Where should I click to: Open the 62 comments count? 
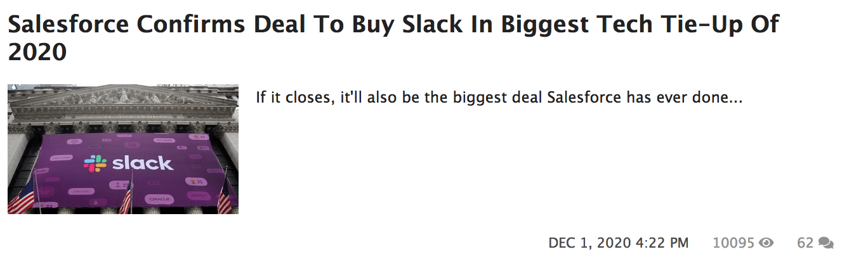pyautogui.click(x=805, y=243)
